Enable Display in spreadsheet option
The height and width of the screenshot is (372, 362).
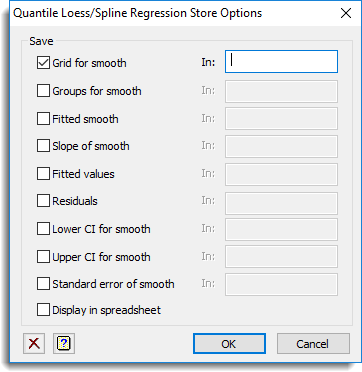click(43, 310)
